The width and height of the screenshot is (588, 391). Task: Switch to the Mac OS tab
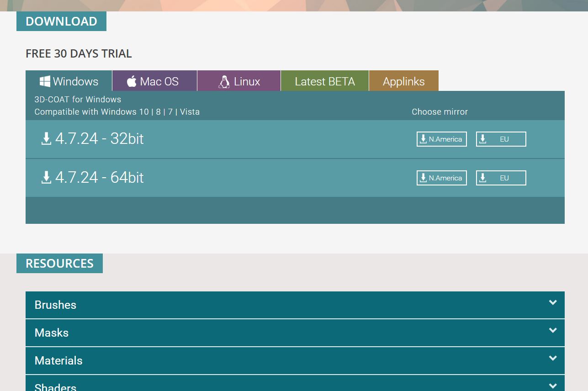click(x=154, y=81)
